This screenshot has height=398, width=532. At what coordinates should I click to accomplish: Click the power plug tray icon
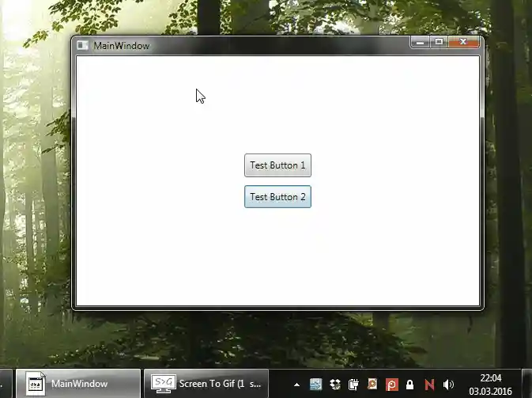[353, 385]
